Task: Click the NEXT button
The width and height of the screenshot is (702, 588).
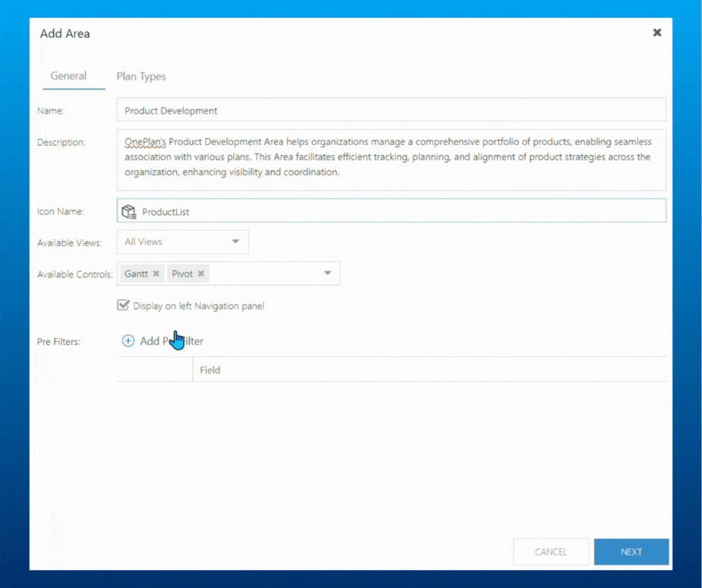Action: (631, 551)
